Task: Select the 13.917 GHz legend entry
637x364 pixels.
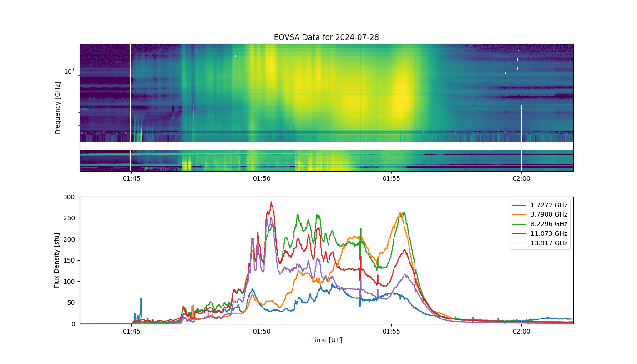Action: (x=541, y=243)
